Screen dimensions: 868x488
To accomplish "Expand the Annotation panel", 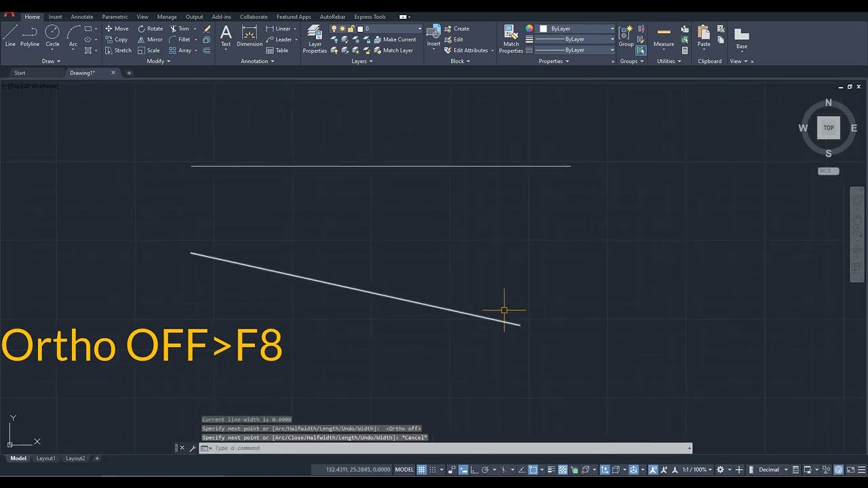I will coord(258,61).
